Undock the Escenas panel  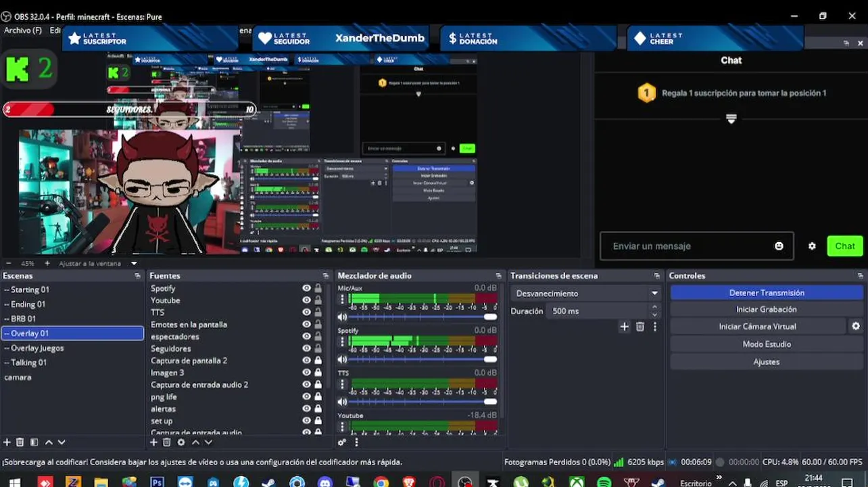pos(137,276)
